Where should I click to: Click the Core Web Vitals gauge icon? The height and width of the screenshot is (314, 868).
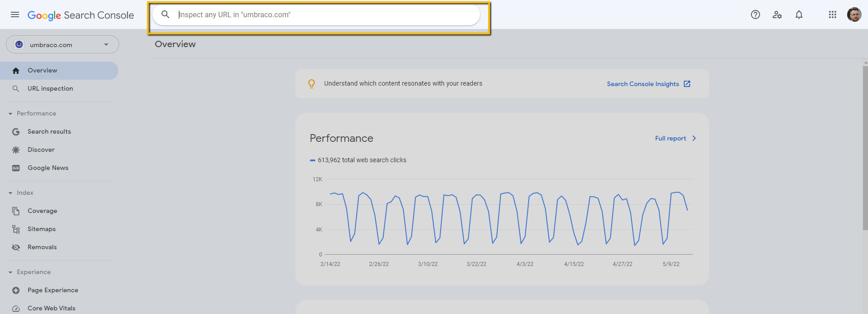(x=16, y=309)
